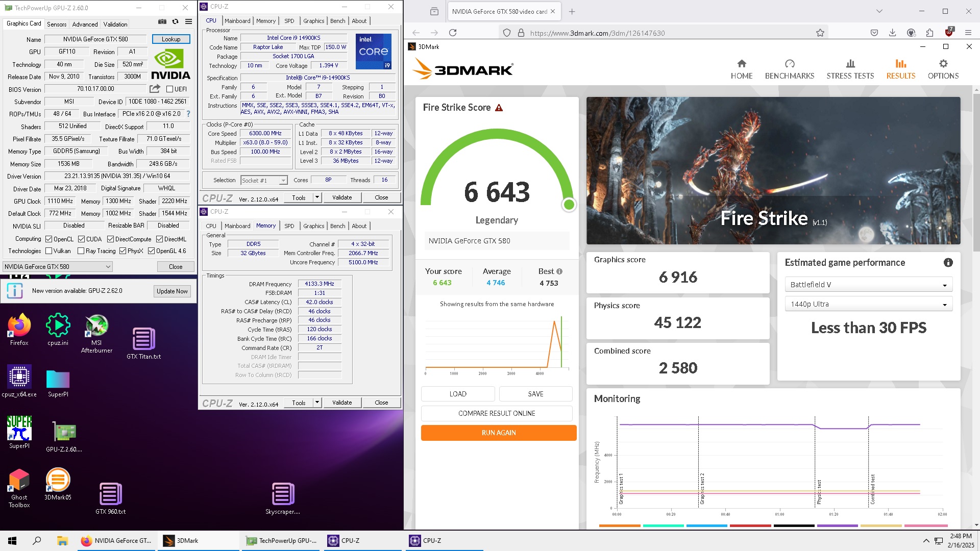Toggle the UEFI checkbox
Screen dimensions: 980x551
pyautogui.click(x=170, y=89)
